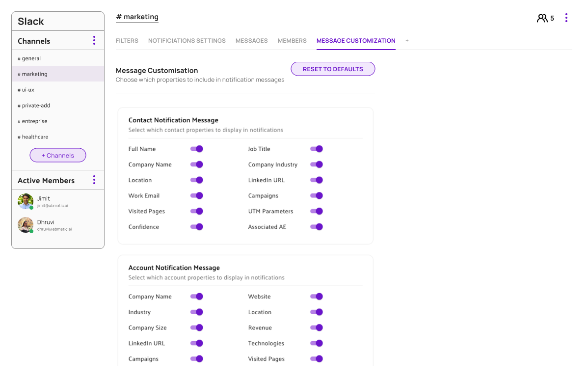Click the + Channels button
Screen dimensions: 588x380
[57, 155]
